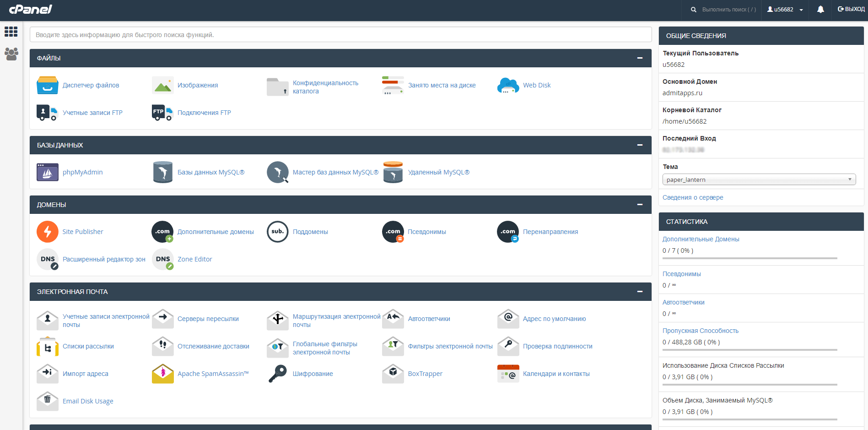868x430 pixels.
Task: Open the Пропускная Способность statistics link
Action: pos(700,331)
